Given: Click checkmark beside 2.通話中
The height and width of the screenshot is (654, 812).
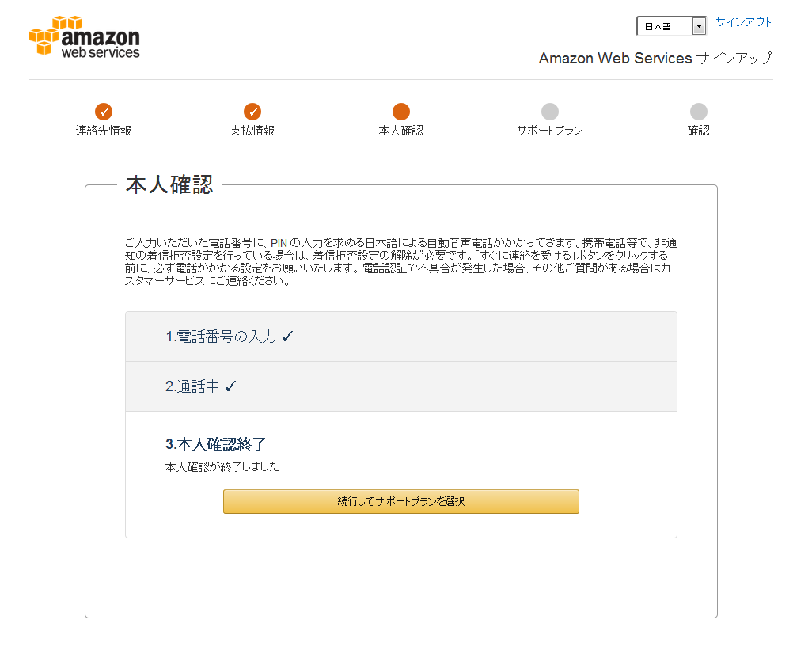Looking at the screenshot, I should (231, 386).
